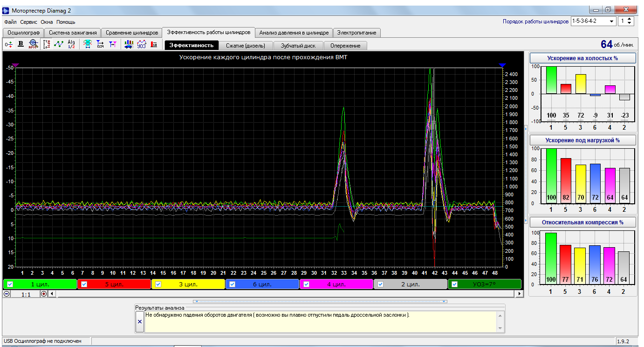Click the zero-level shift icon with arrows
Screen dimensions: 644x347
pos(8,44)
